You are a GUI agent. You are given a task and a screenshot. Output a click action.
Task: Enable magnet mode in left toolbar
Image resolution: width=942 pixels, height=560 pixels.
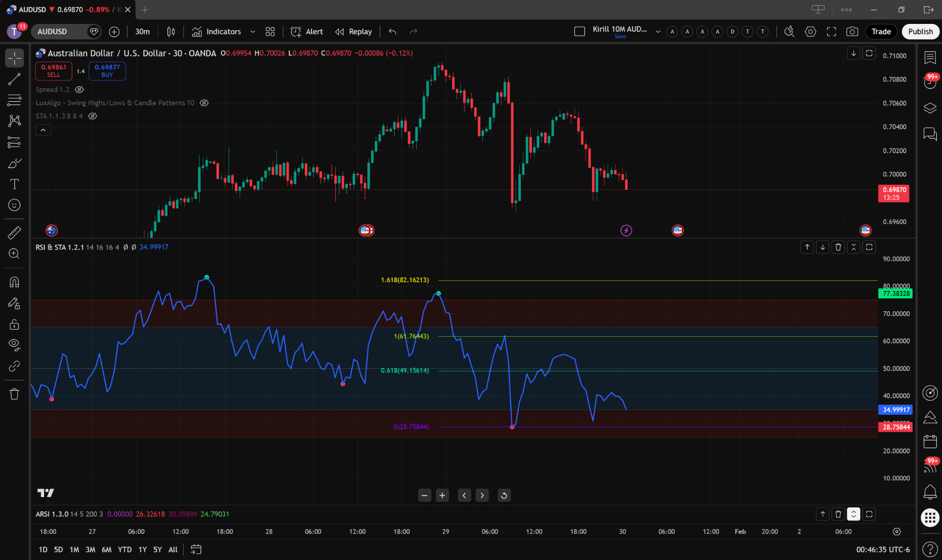click(x=14, y=282)
